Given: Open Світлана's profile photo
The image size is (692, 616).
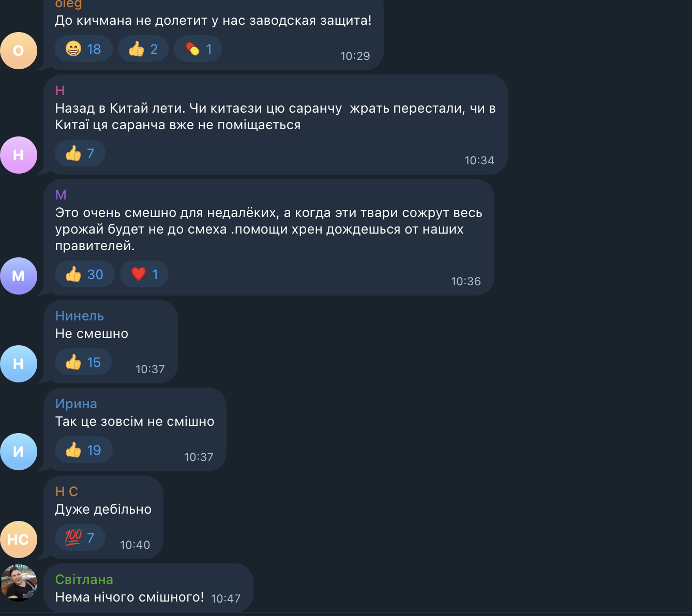Looking at the screenshot, I should click(19, 583).
